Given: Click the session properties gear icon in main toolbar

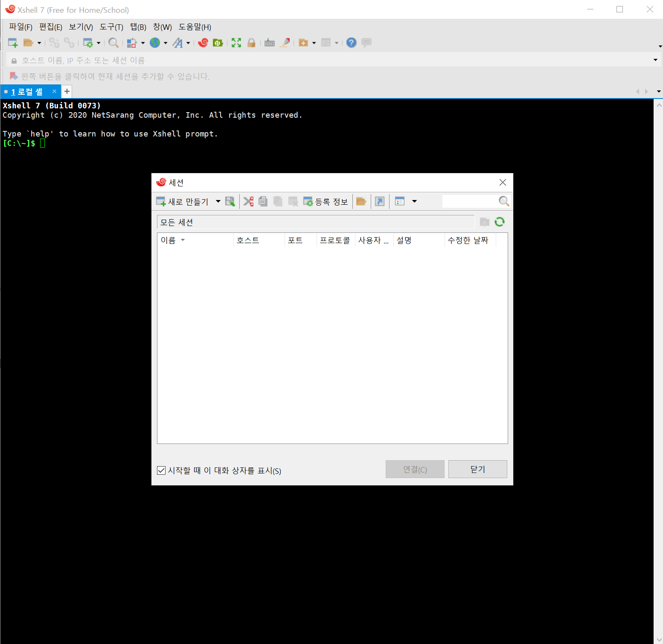Looking at the screenshot, I should click(x=88, y=43).
